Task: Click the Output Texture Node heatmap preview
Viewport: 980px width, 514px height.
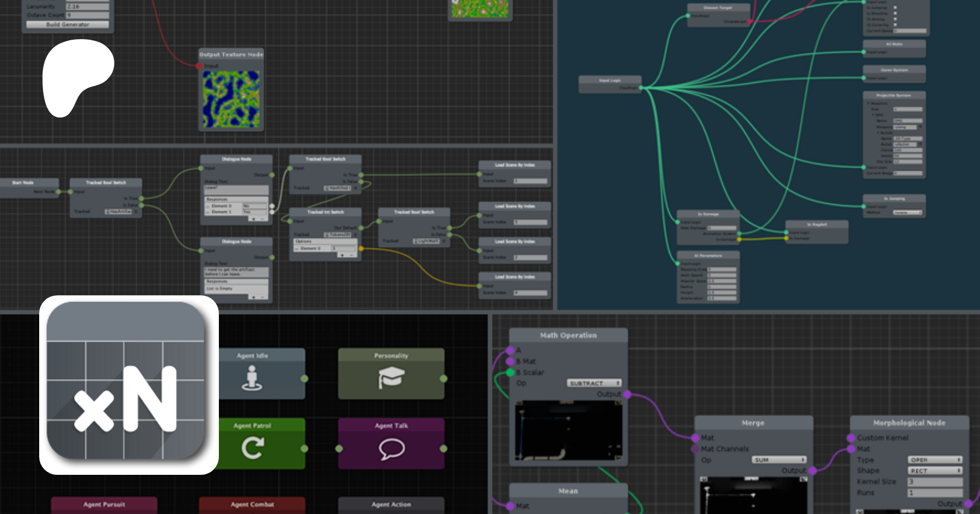Action: (231, 100)
